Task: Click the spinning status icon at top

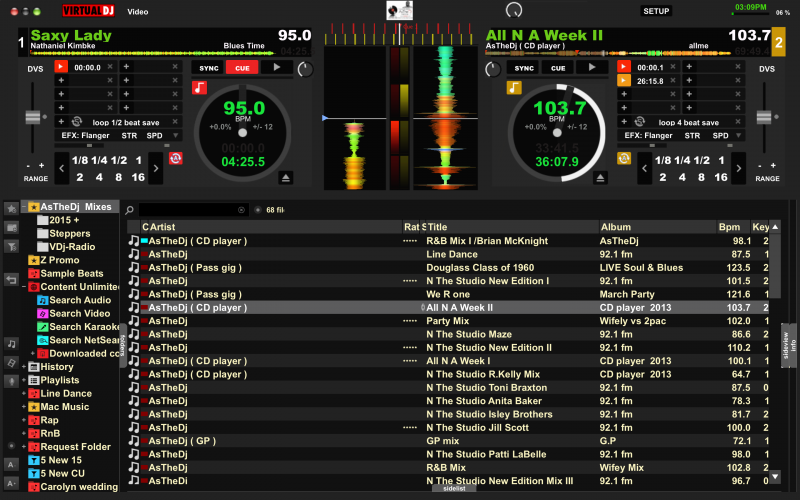Action: (514, 10)
